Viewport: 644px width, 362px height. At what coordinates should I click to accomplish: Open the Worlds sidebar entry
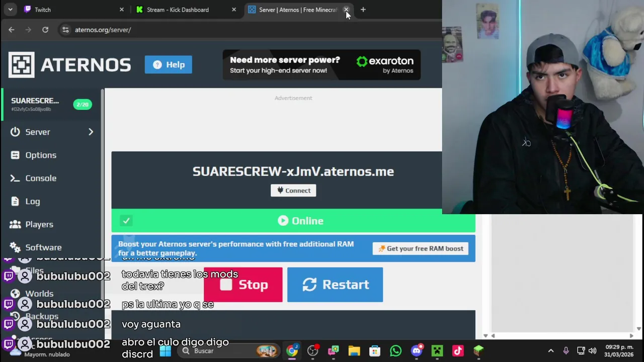39,294
